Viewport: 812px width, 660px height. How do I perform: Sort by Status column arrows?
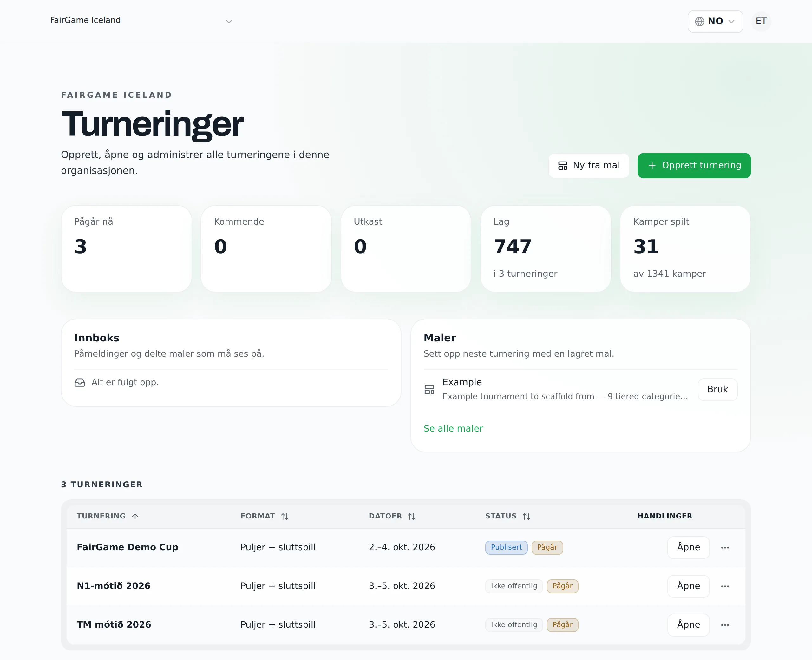click(527, 516)
